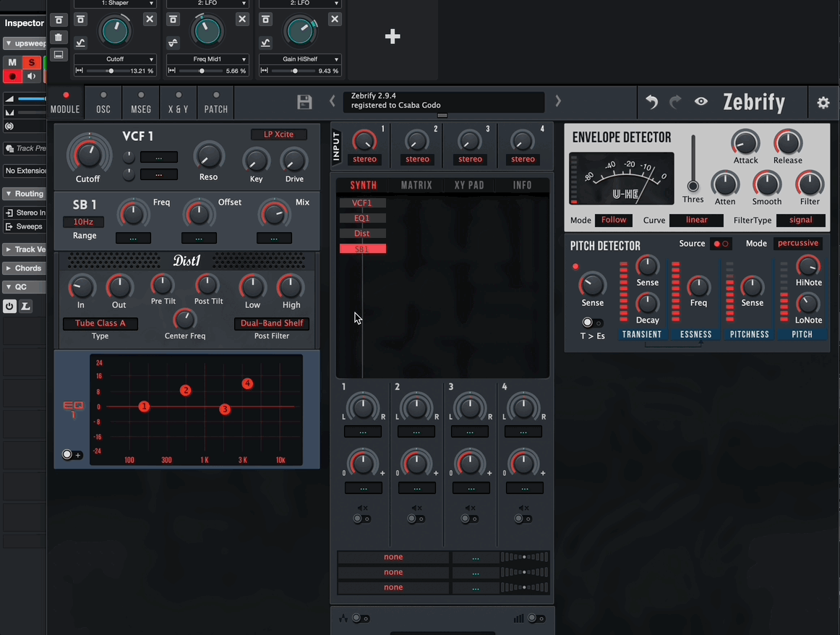Open the INFO tab
This screenshot has width=840, height=635.
tap(523, 185)
